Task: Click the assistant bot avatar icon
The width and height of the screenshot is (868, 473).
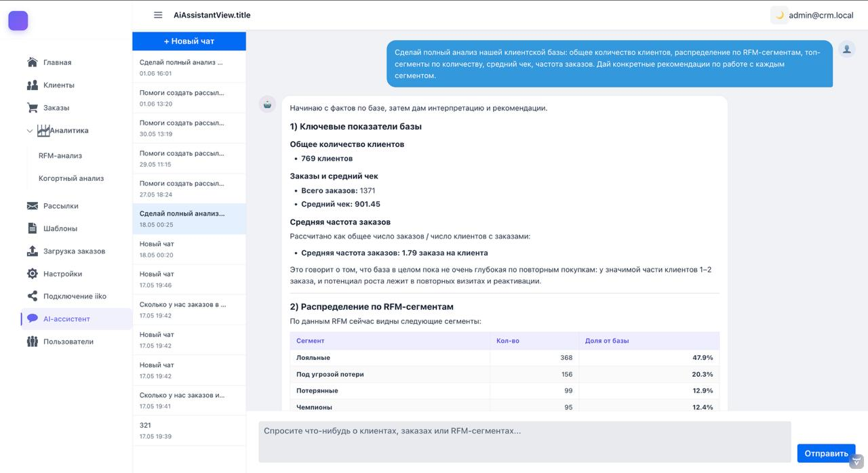Action: 267,104
